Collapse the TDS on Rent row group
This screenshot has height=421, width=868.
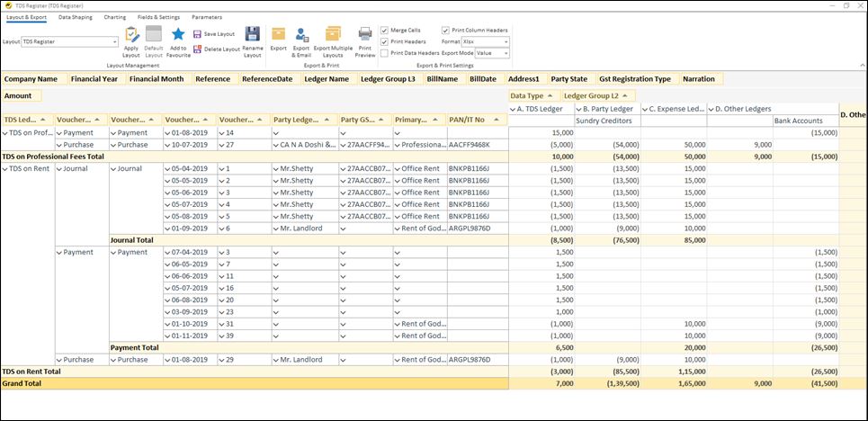(x=6, y=168)
